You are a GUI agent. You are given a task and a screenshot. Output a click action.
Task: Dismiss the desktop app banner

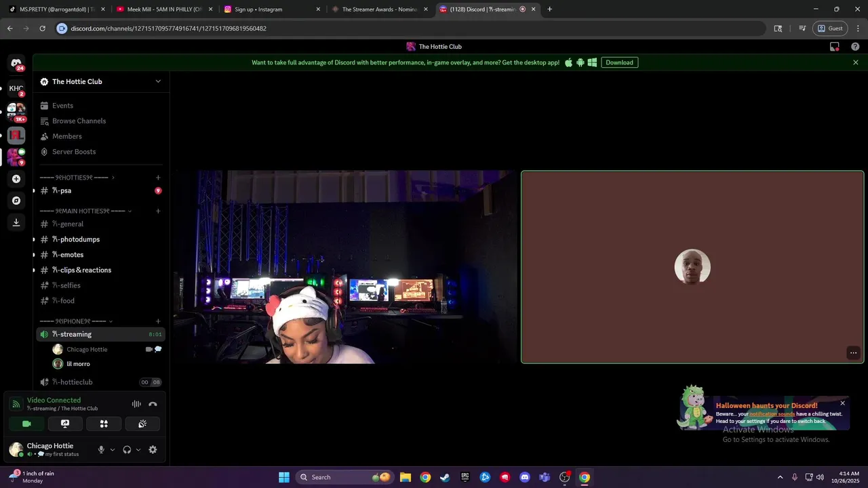pyautogui.click(x=855, y=62)
